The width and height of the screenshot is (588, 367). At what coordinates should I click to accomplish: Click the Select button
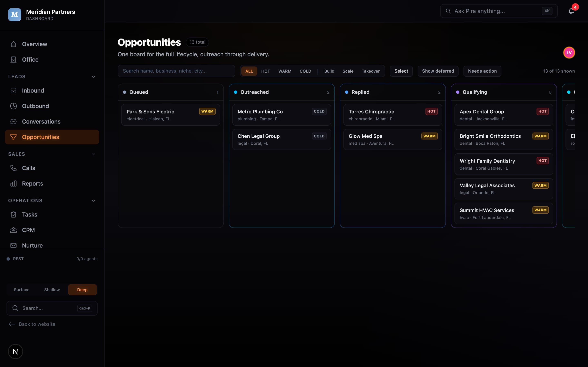[x=401, y=71]
